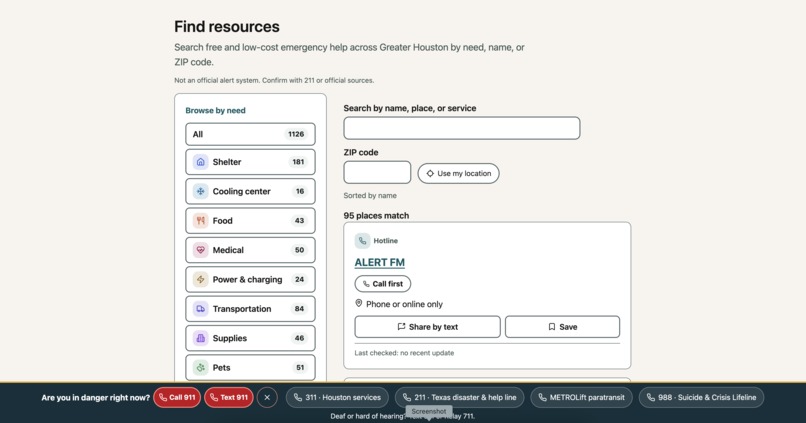
Task: Open the ALERT FM resource link
Action: click(x=379, y=262)
